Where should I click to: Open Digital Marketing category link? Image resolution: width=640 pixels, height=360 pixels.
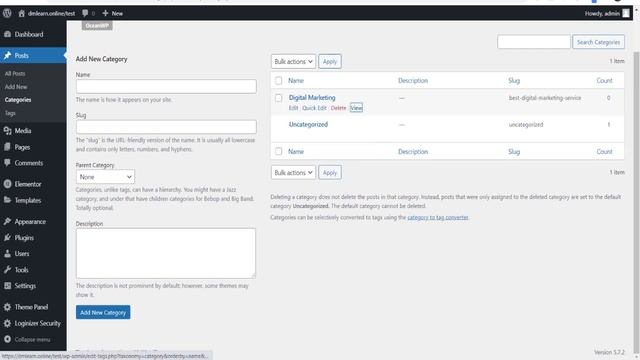click(312, 98)
